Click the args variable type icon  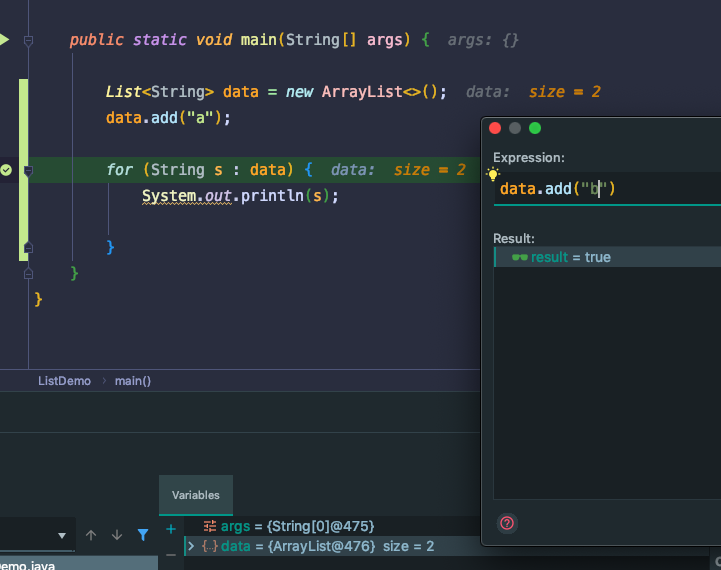[x=210, y=526]
